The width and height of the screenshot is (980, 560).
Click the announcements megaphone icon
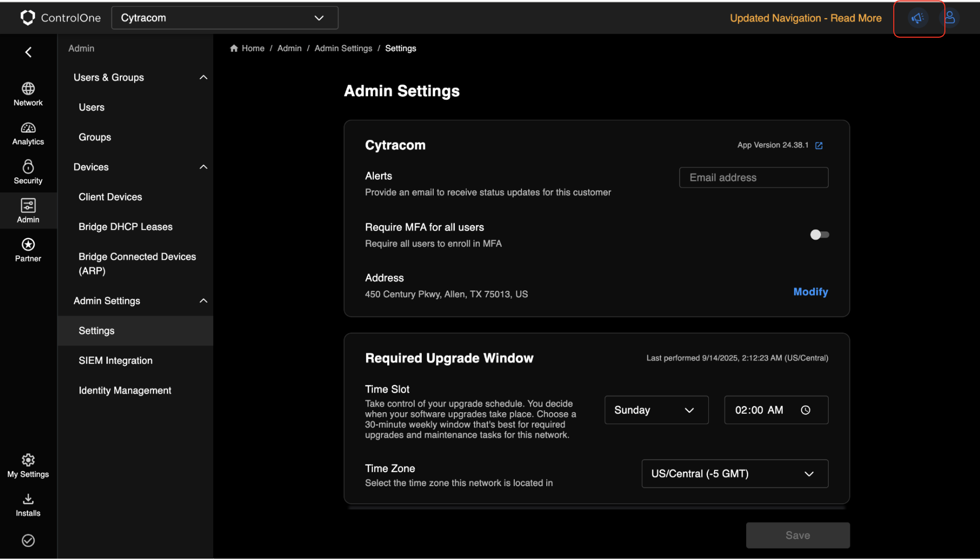(918, 18)
